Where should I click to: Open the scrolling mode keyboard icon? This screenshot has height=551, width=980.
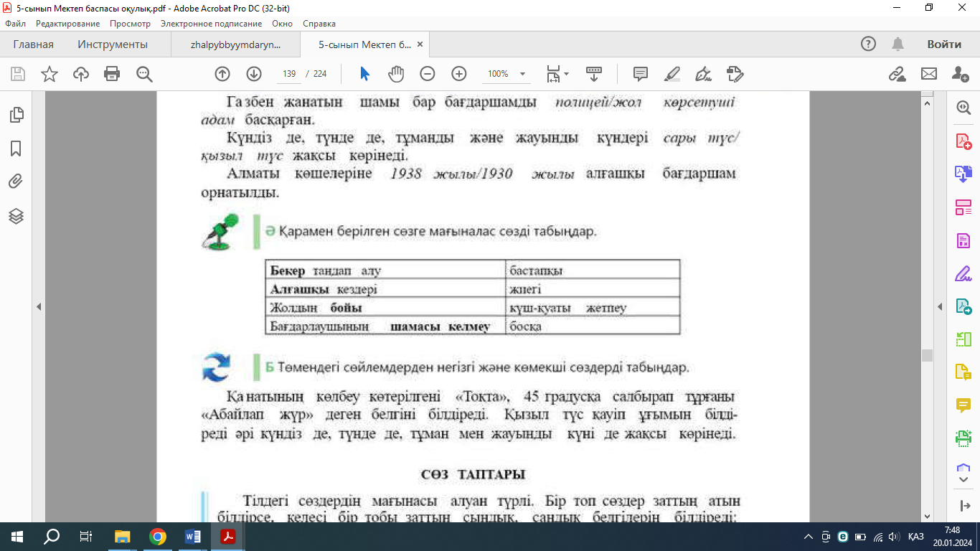pos(594,74)
